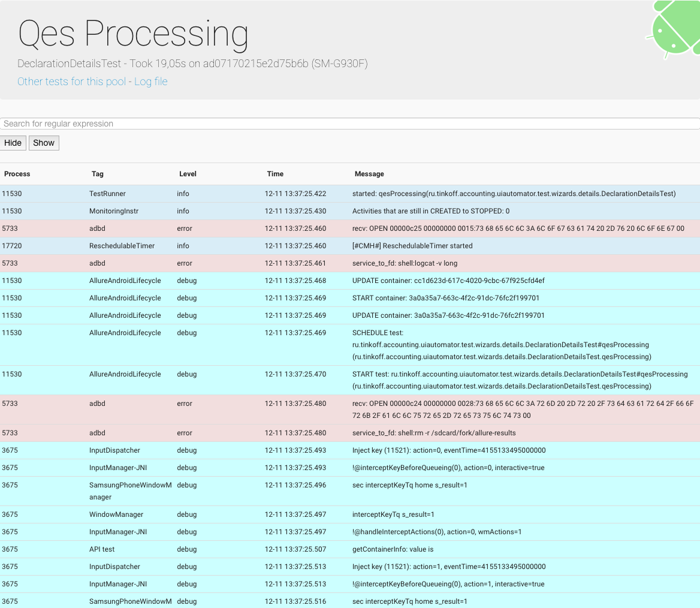Screen dimensions: 700x608
Task: Click the shell:logcat -v long message
Action: click(x=405, y=263)
